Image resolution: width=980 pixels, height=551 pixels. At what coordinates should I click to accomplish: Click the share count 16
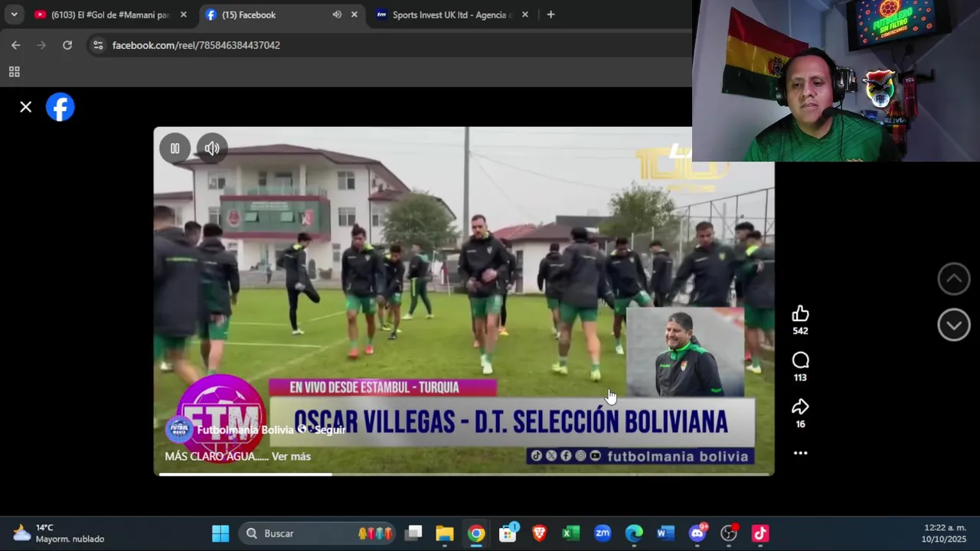click(x=800, y=425)
